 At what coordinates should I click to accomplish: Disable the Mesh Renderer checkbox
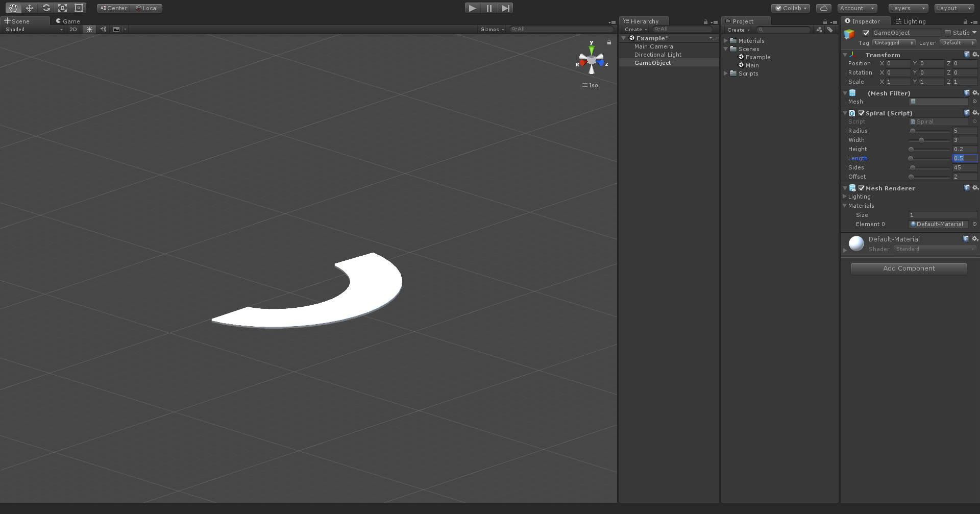[x=862, y=188]
